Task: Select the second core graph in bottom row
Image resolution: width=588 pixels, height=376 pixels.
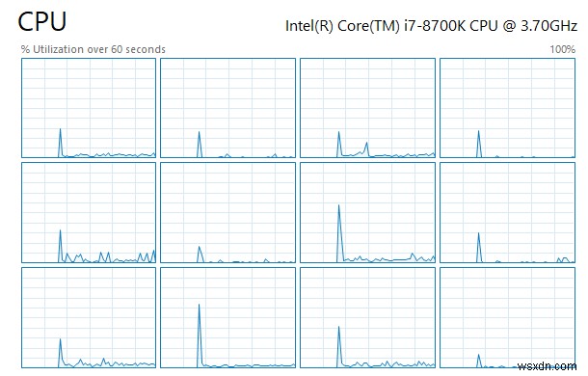Action: point(228,318)
